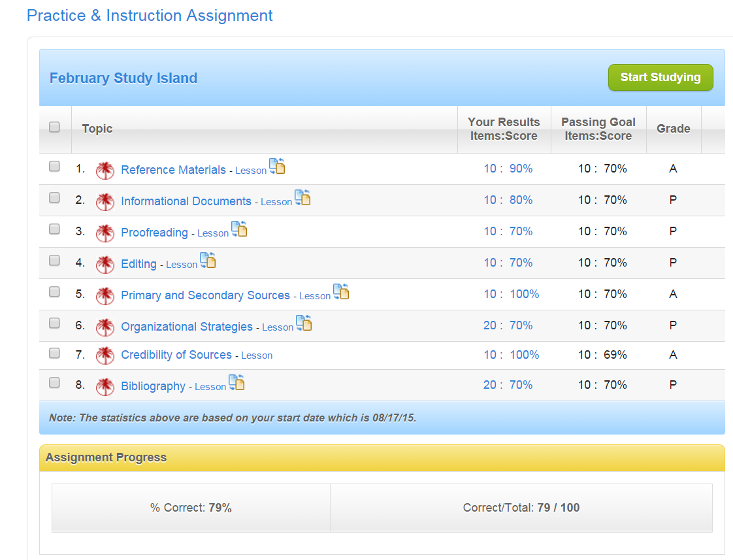Check the box for Proofreading
The height and width of the screenshot is (560, 733).
coord(55,229)
